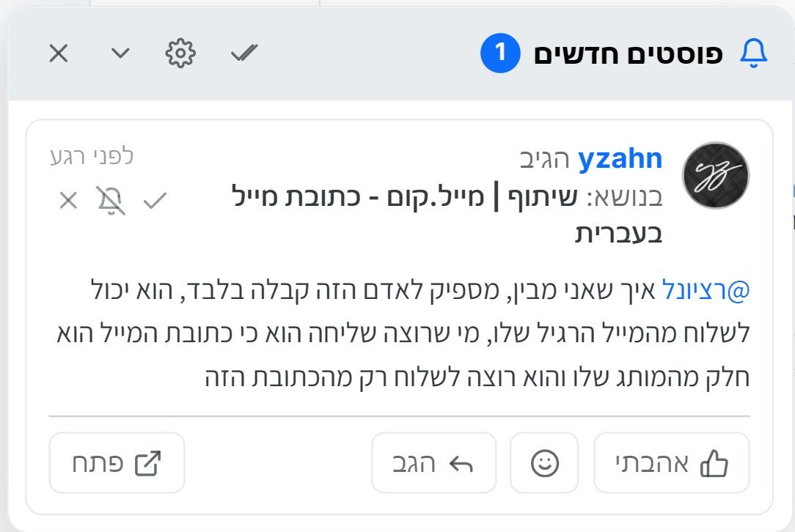Click the external-link icon in פתח button
This screenshot has height=532, width=795.
pyautogui.click(x=147, y=464)
